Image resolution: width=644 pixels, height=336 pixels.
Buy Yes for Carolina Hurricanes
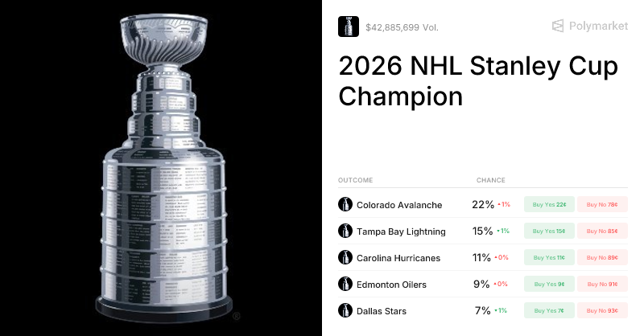[x=549, y=258]
